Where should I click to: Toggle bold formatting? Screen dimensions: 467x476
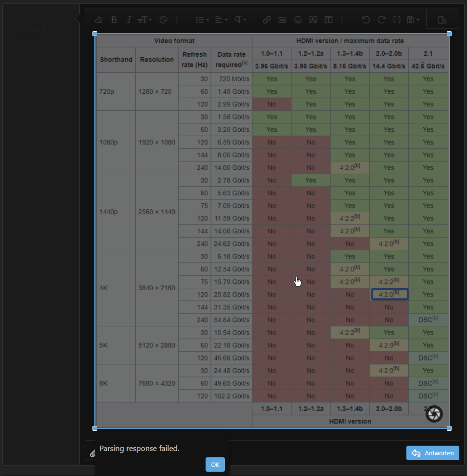point(114,20)
